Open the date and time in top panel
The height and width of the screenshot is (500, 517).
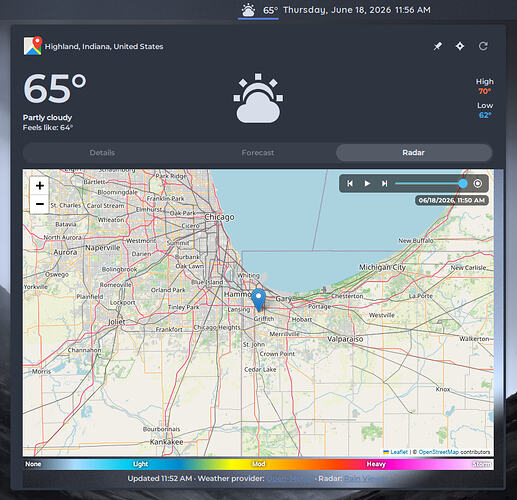pos(357,10)
